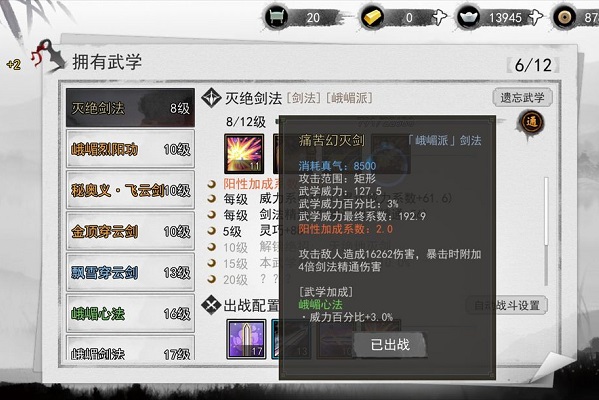This screenshot has height=400, width=599.
Task: Click the silver ingot currency icon
Action: [x=468, y=18]
